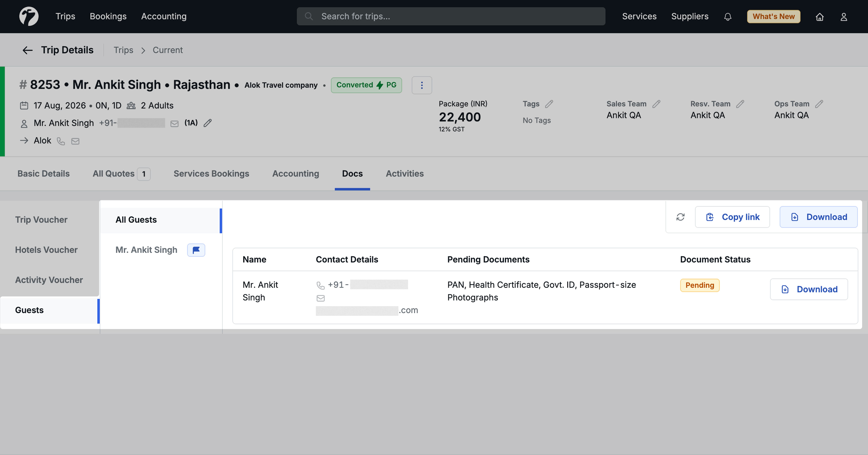Click the app logo in top navigation
868x455 pixels.
29,16
